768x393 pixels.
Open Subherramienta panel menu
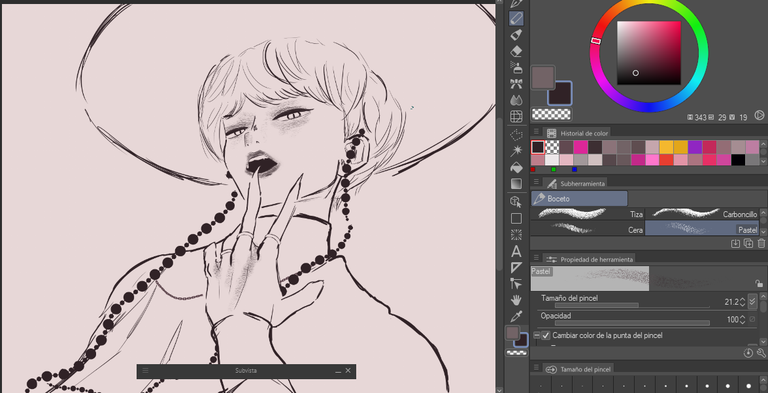(x=536, y=183)
